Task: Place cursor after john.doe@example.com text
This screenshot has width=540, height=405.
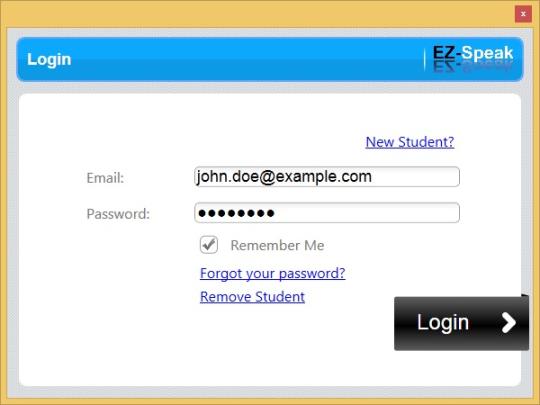Action: pyautogui.click(x=375, y=177)
